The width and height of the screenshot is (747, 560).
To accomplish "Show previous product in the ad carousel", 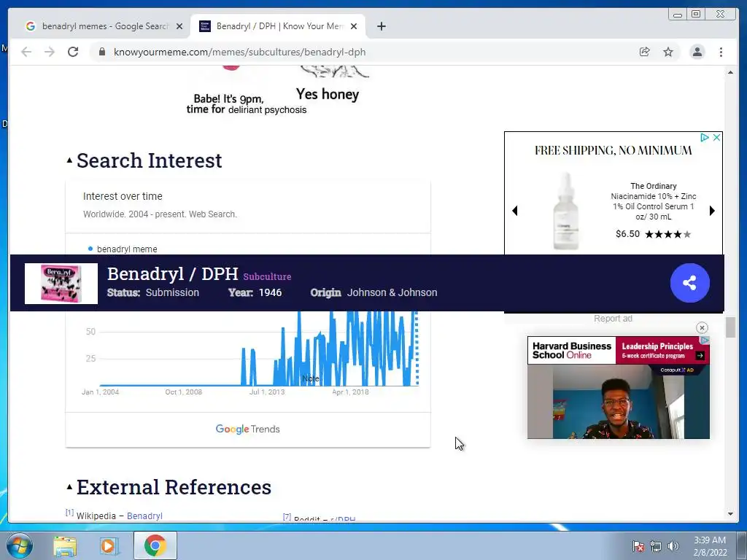I will [514, 211].
